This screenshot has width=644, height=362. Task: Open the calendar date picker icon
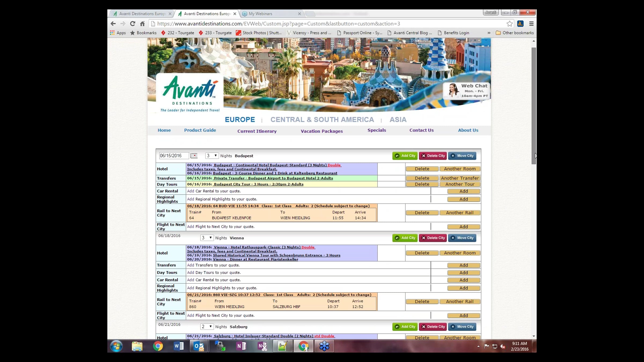(194, 156)
